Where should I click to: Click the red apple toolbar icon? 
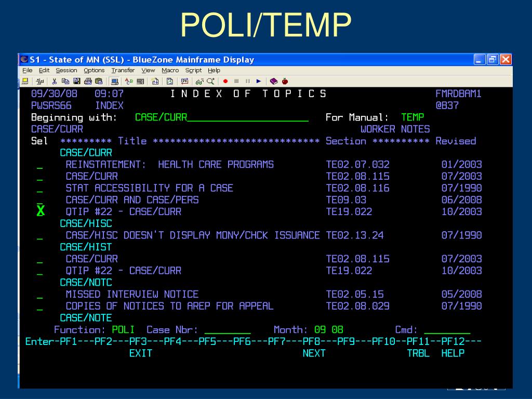tap(285, 82)
